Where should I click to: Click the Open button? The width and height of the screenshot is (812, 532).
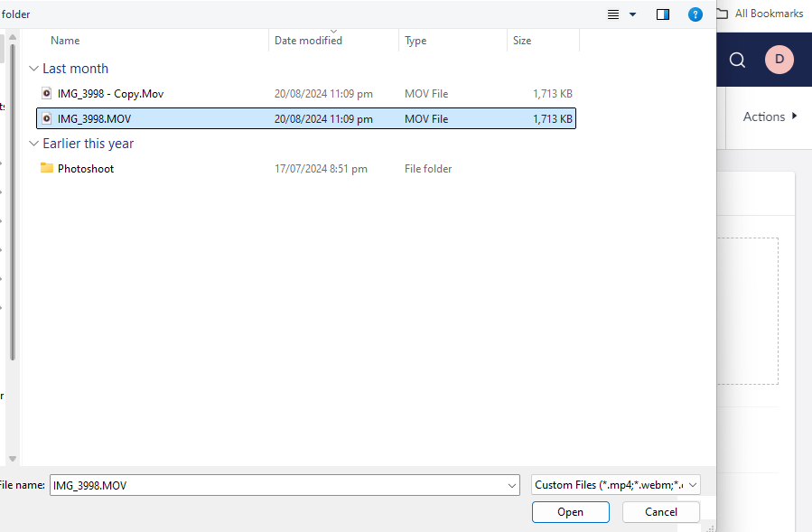(570, 512)
